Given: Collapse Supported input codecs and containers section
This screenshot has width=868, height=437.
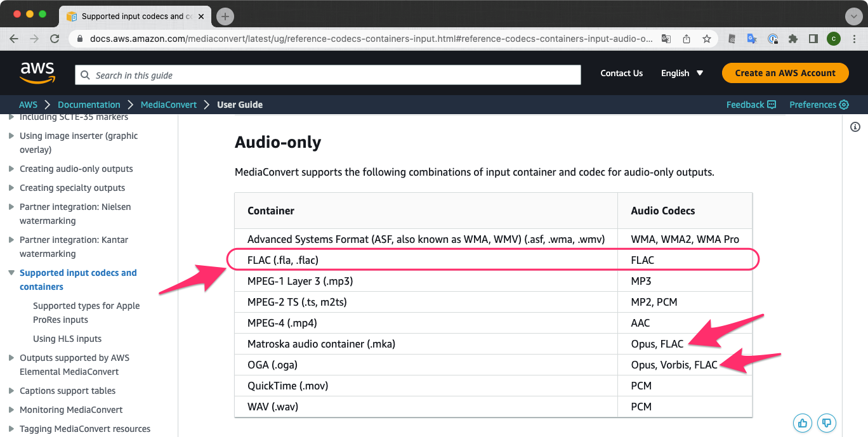Looking at the screenshot, I should pos(11,273).
